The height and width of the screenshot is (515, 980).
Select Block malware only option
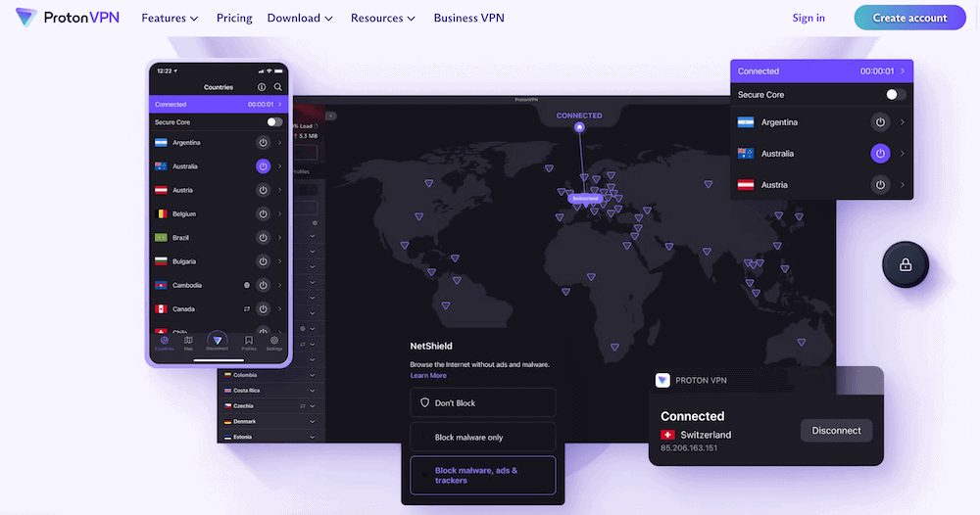(x=482, y=437)
